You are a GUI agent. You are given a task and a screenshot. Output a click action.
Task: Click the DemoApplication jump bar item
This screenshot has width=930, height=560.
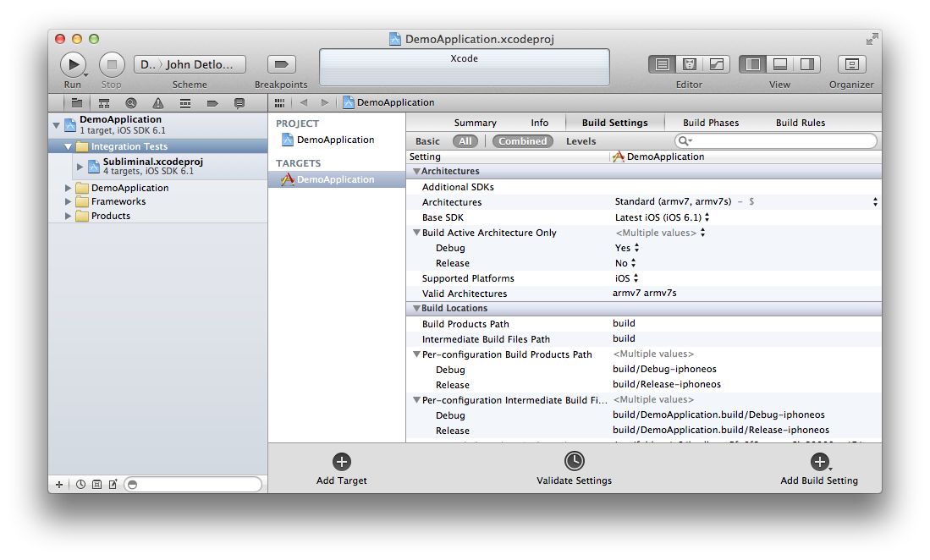(389, 102)
